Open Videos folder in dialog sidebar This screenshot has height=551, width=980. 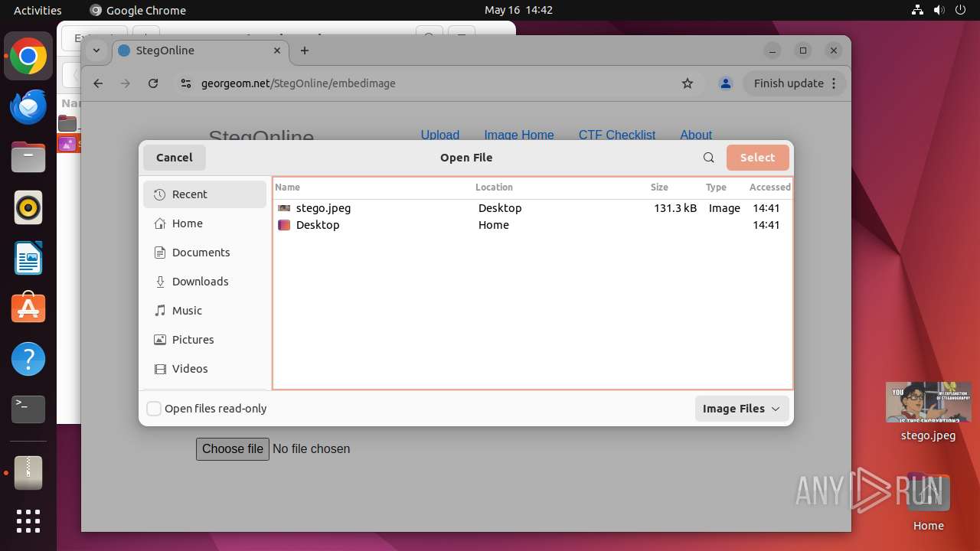[x=205, y=369]
